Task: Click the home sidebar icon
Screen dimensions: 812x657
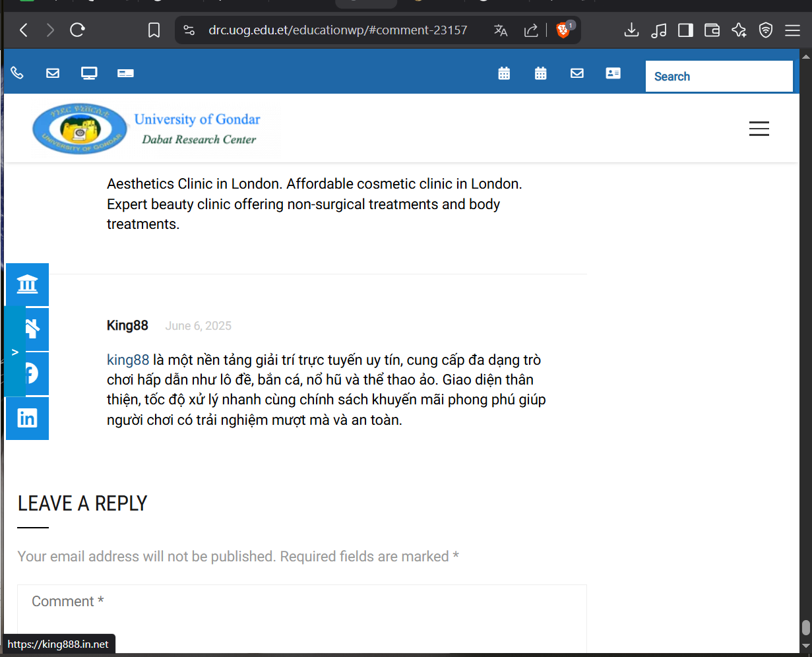Action: [33, 328]
